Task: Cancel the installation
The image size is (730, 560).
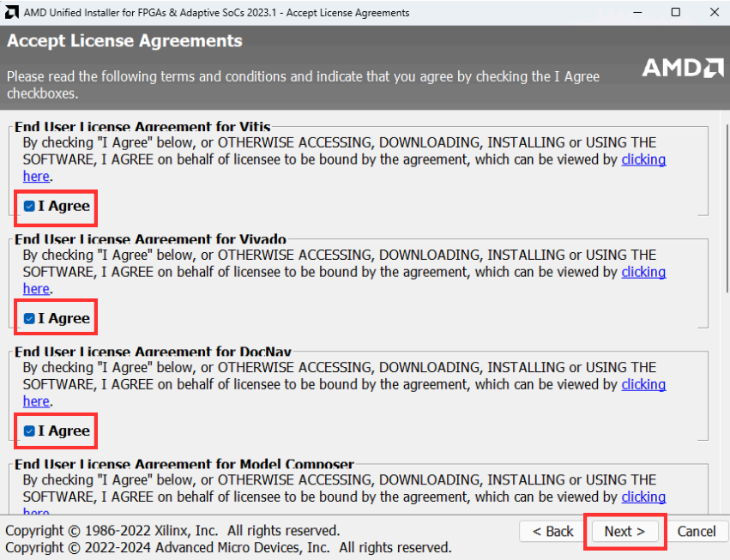Action: (697, 532)
